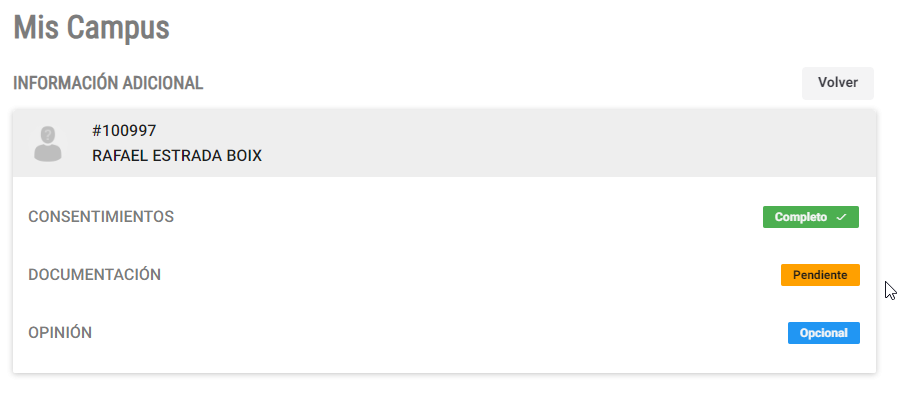This screenshot has height=393, width=901.
Task: Click the avatar silhouette shoulders
Action: point(48,153)
